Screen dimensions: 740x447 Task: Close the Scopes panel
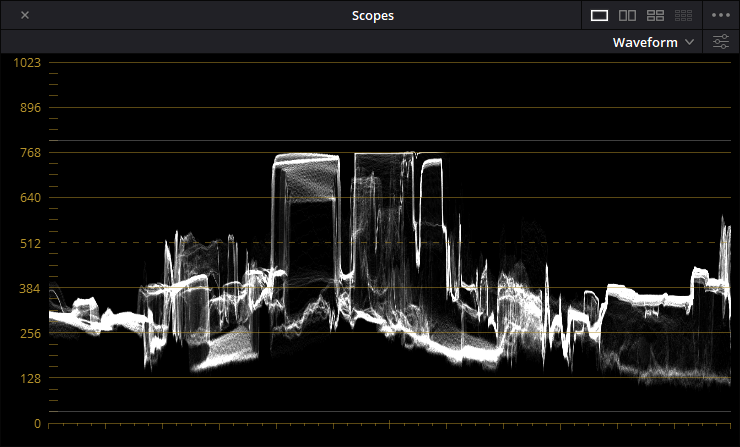24,15
